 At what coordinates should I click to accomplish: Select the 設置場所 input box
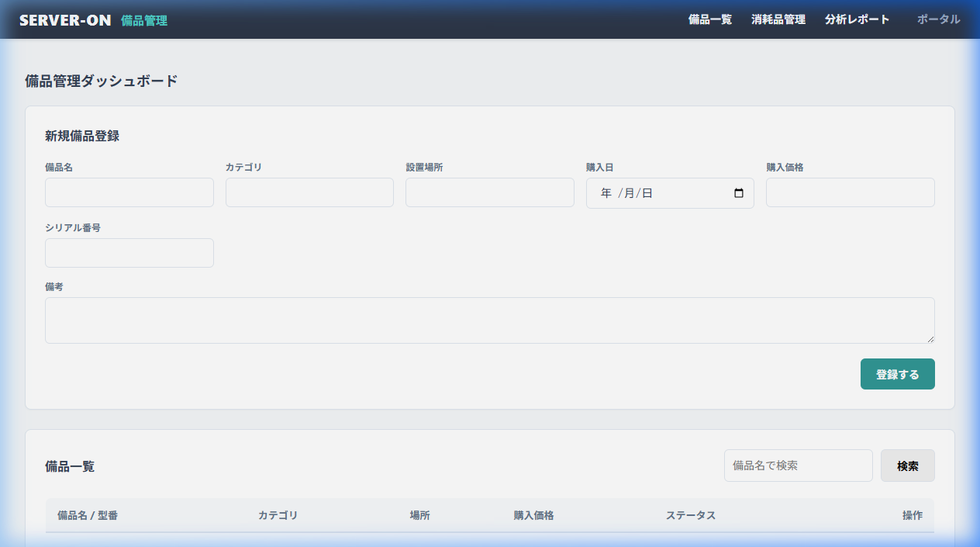click(x=489, y=192)
